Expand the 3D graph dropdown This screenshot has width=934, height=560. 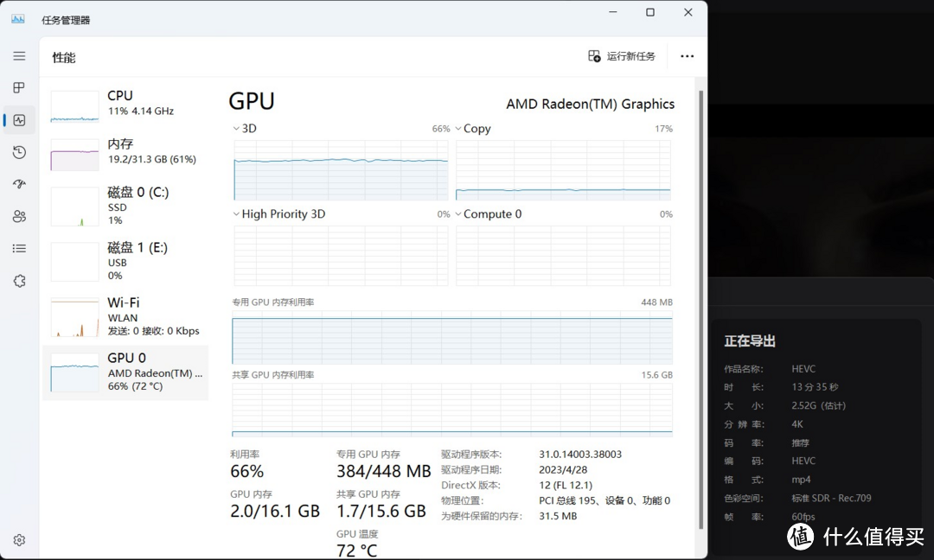pyautogui.click(x=236, y=129)
